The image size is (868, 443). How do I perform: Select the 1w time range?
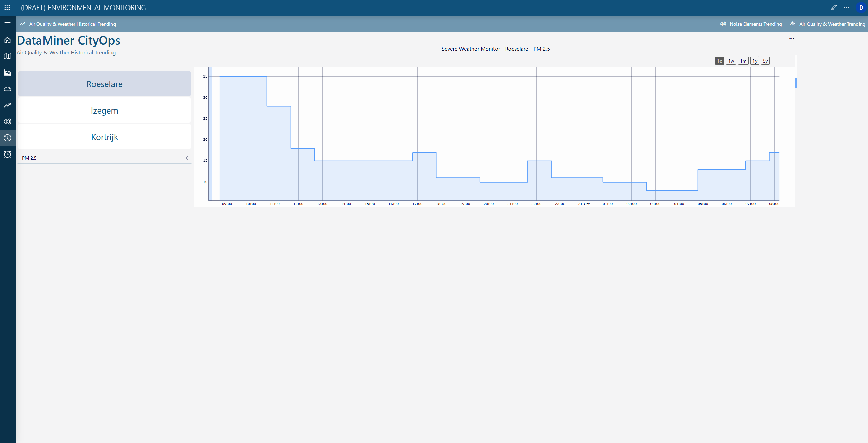coord(731,61)
